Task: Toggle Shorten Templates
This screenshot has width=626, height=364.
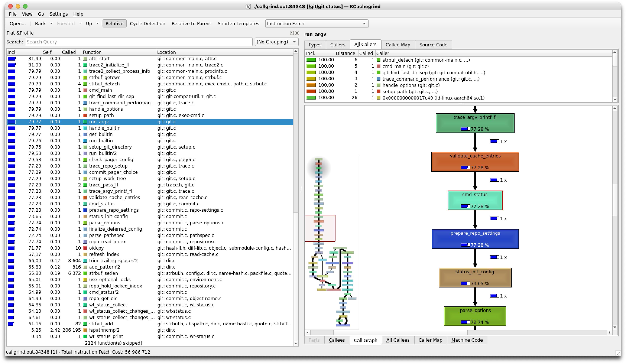Action: pos(238,24)
